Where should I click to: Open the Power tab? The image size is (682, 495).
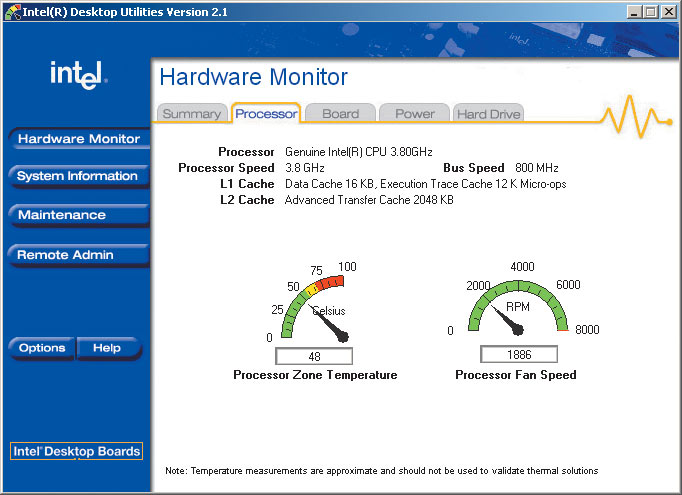click(x=415, y=114)
